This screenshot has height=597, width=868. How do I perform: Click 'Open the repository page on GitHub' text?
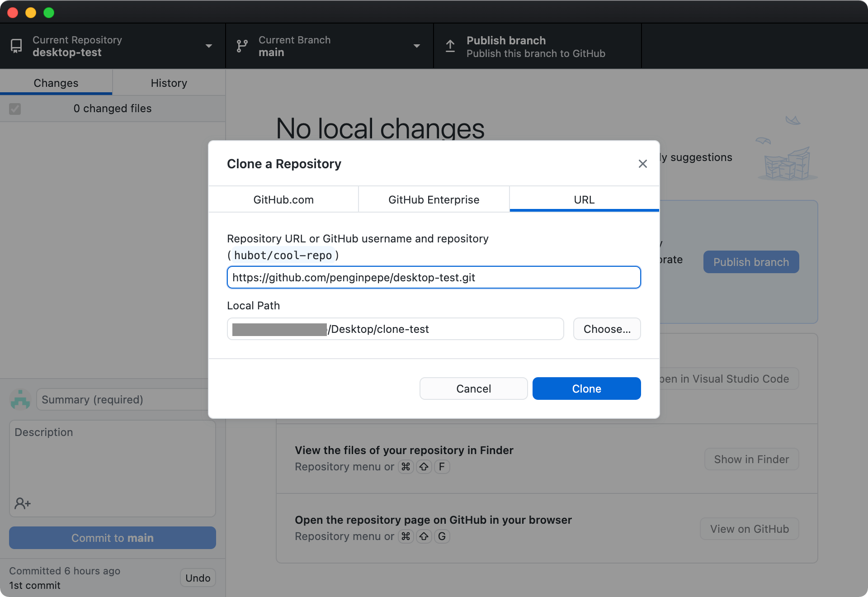[x=433, y=520]
